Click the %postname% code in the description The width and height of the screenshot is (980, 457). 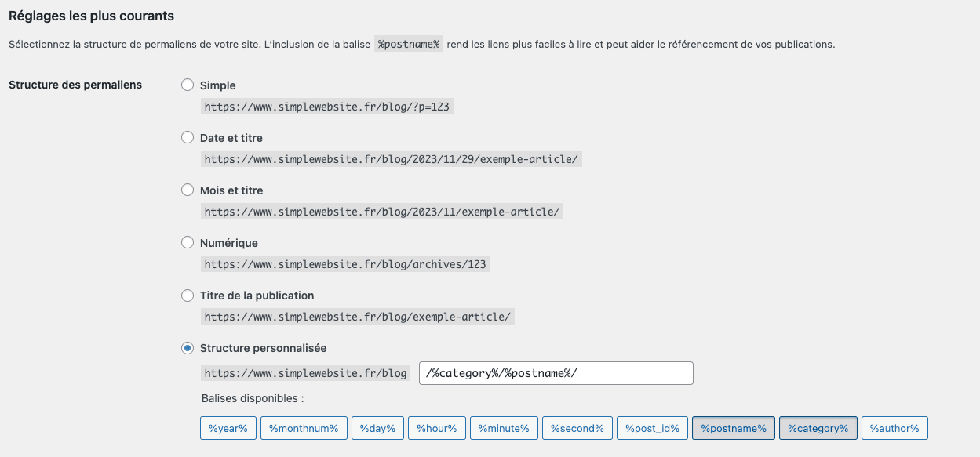[409, 44]
